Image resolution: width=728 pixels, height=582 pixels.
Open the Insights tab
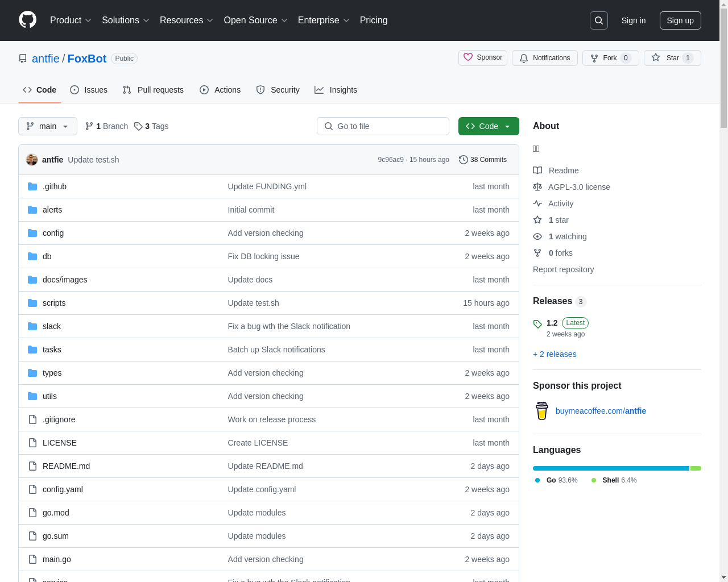tap(336, 90)
